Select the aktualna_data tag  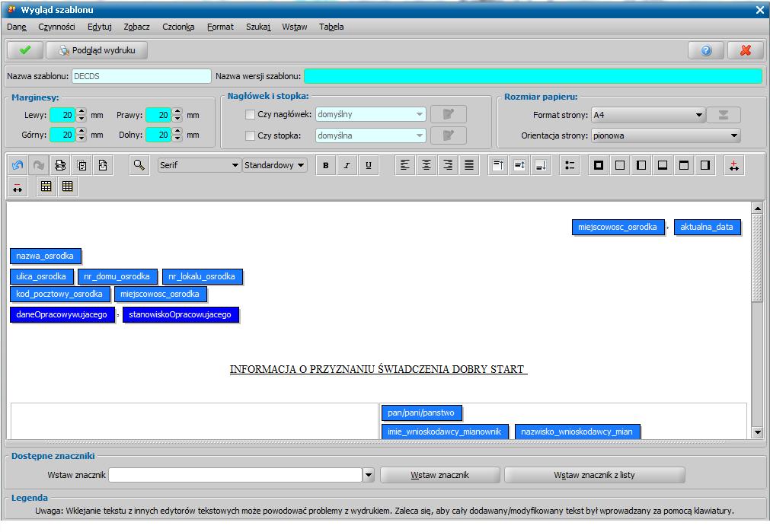pyautogui.click(x=707, y=228)
